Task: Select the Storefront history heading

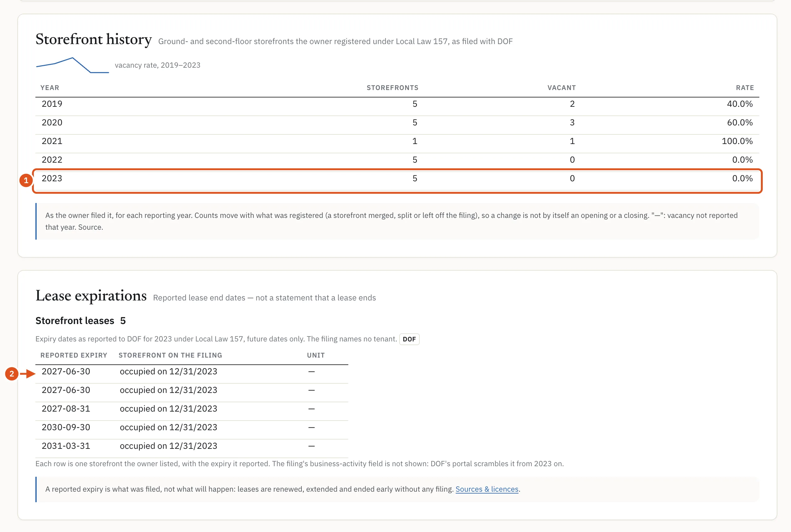Action: pyautogui.click(x=94, y=39)
